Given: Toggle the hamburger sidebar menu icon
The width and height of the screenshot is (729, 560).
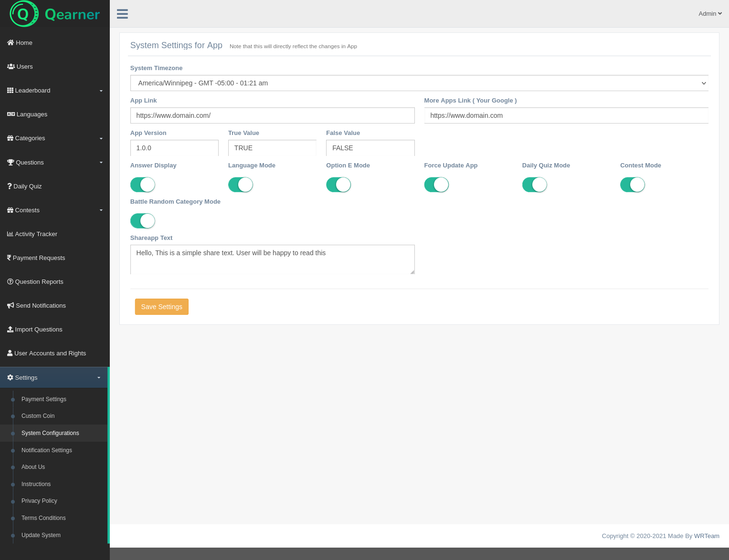Looking at the screenshot, I should coord(122,14).
